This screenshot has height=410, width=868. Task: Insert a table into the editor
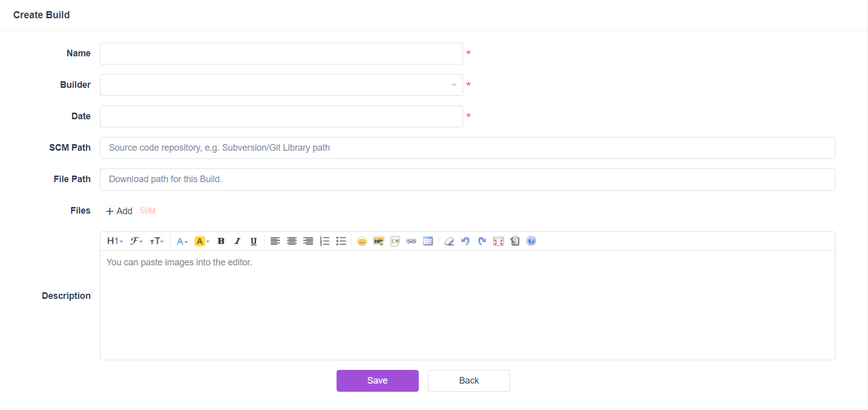[x=428, y=241]
